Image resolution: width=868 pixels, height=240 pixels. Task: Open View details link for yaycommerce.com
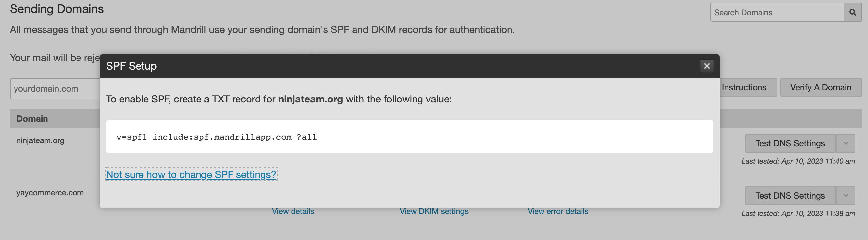tap(293, 211)
